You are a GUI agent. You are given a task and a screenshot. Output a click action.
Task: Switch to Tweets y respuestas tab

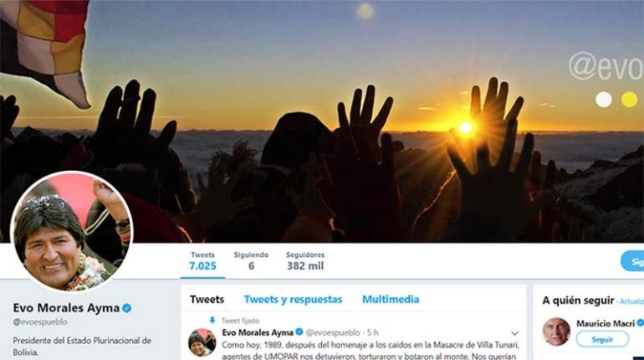click(x=293, y=300)
